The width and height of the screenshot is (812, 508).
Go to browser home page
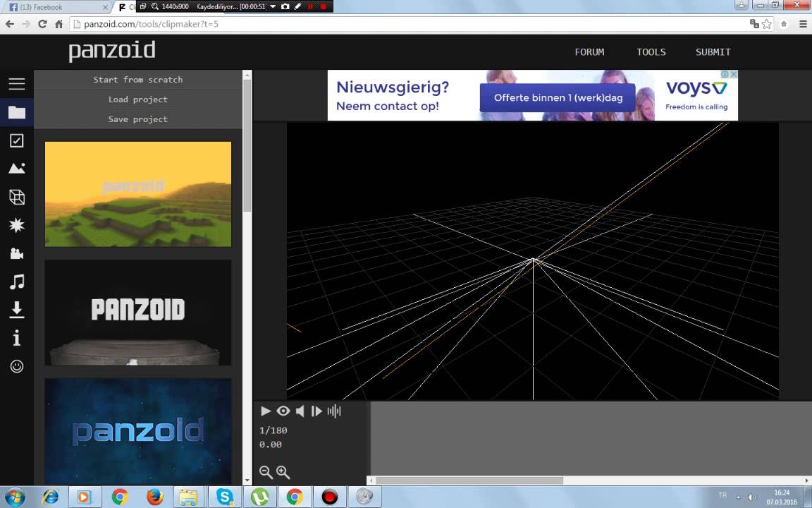pos(59,24)
